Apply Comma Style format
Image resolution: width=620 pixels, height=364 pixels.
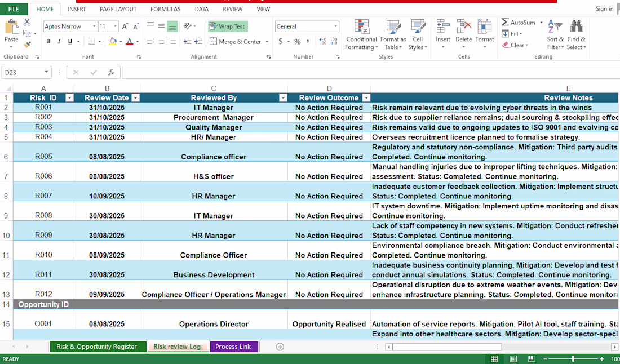[x=308, y=41]
